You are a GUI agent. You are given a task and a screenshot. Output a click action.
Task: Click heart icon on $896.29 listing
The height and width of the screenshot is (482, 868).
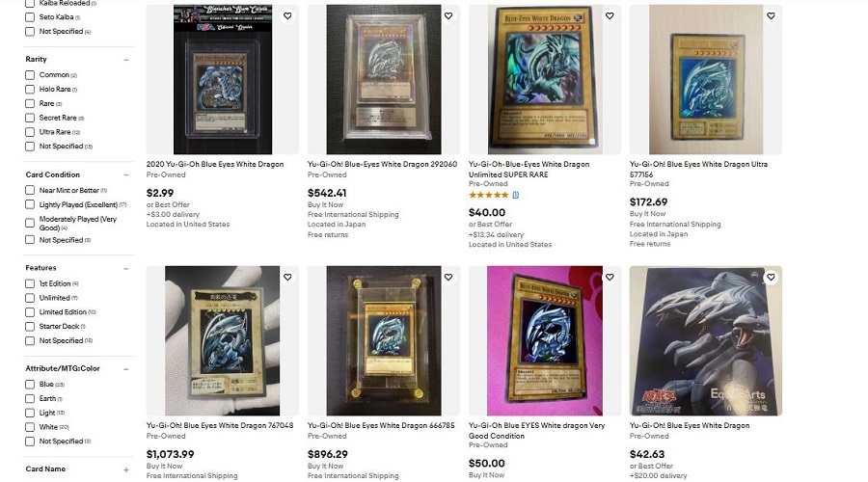point(448,278)
